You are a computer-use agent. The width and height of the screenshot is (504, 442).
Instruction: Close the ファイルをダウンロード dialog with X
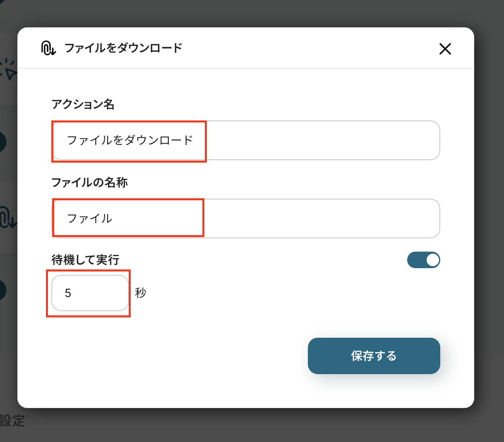coord(445,49)
